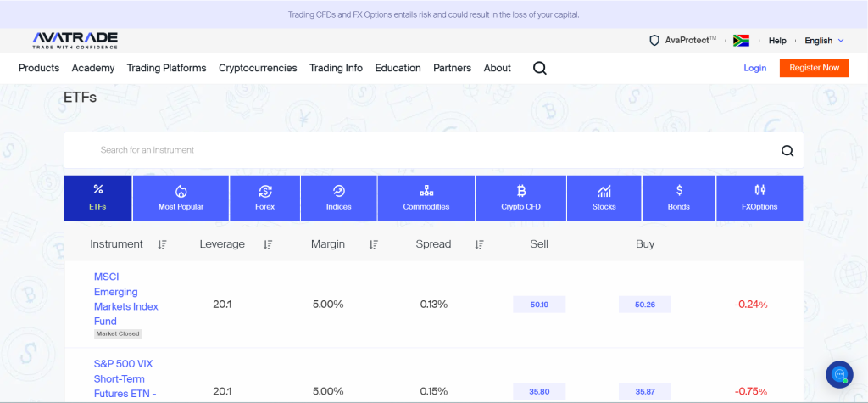Select the South Africa flag icon
Screen dimensions: 868x403
click(741, 41)
